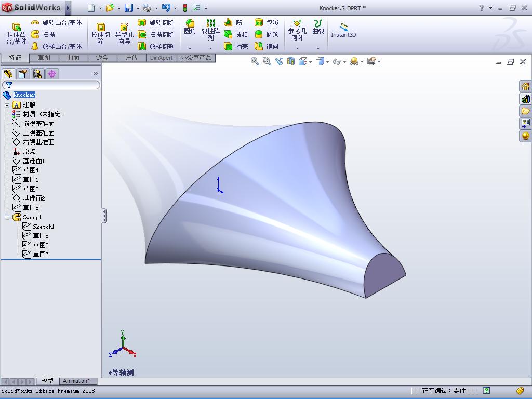This screenshot has height=399, width=532.
Task: Open 参考几何体 reference geometry tool
Action: (297, 30)
